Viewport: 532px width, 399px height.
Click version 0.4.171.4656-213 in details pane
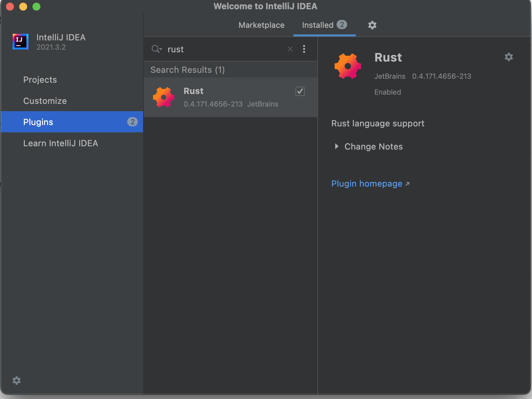(x=442, y=76)
